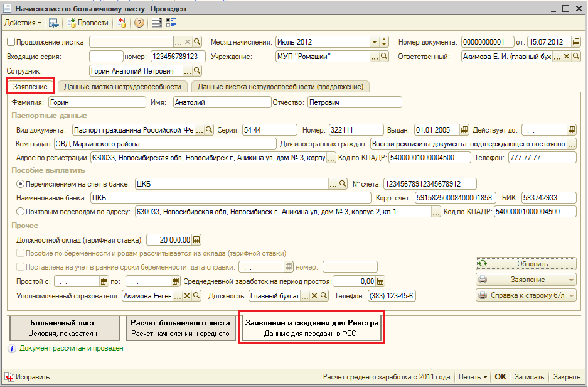588x387 pixels.
Task: Open the Печать dropdown menu
Action: point(473,377)
